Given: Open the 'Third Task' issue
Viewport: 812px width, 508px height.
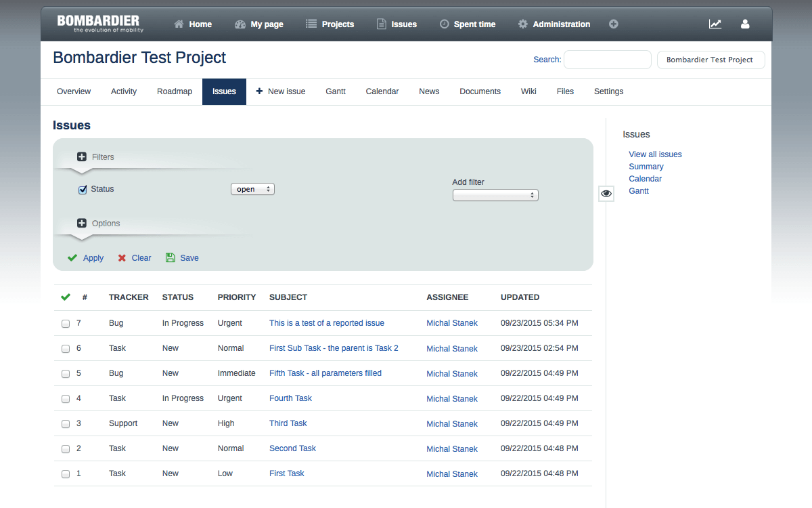Looking at the screenshot, I should click(288, 423).
